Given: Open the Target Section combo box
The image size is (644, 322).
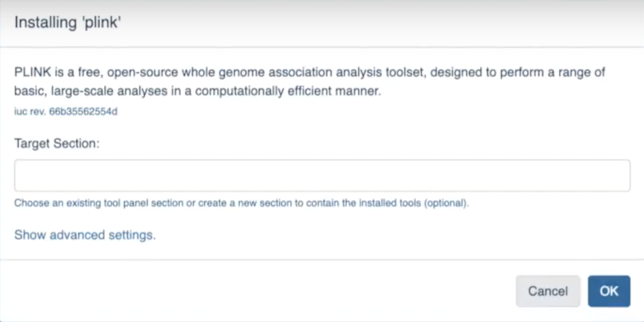Looking at the screenshot, I should [322, 176].
